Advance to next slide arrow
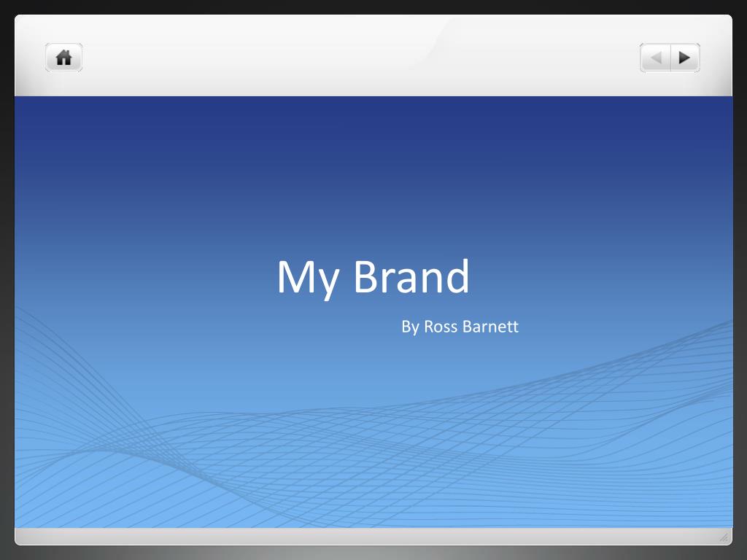The height and width of the screenshot is (560, 747). click(685, 58)
